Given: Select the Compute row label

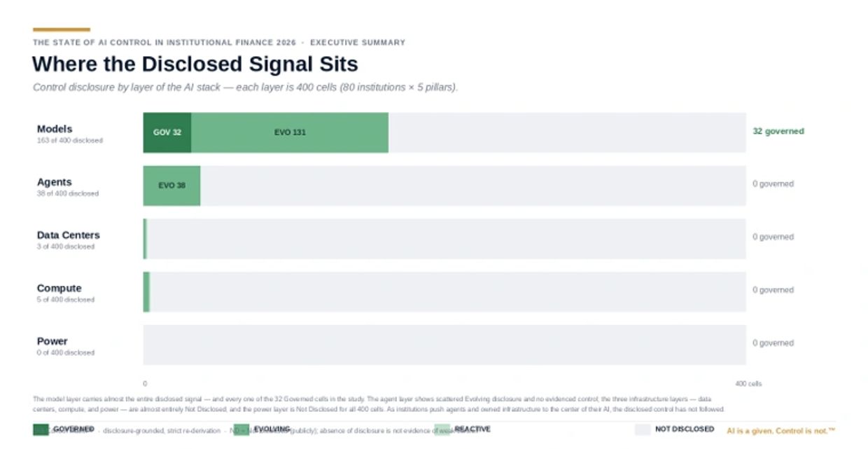Looking at the screenshot, I should 59,289.
